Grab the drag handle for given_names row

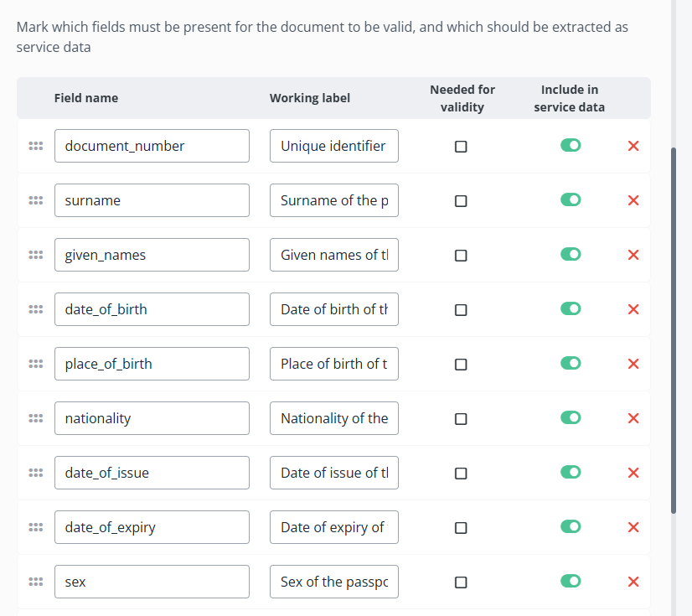[36, 255]
